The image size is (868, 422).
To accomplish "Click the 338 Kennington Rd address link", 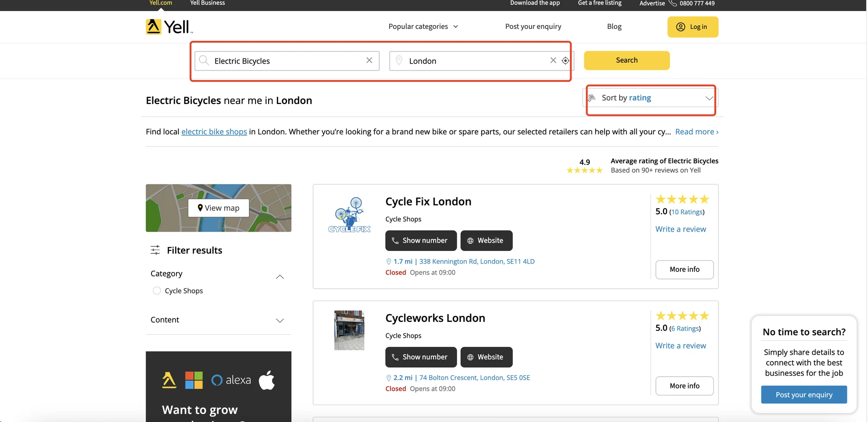I will pos(477,262).
